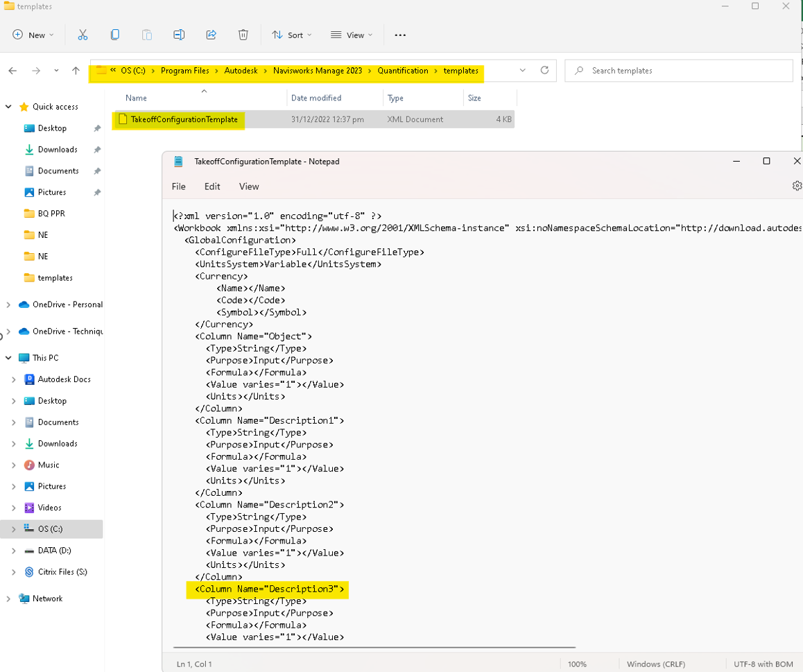Click the Rename icon in toolbar
The height and width of the screenshot is (672, 803).
pyautogui.click(x=179, y=35)
